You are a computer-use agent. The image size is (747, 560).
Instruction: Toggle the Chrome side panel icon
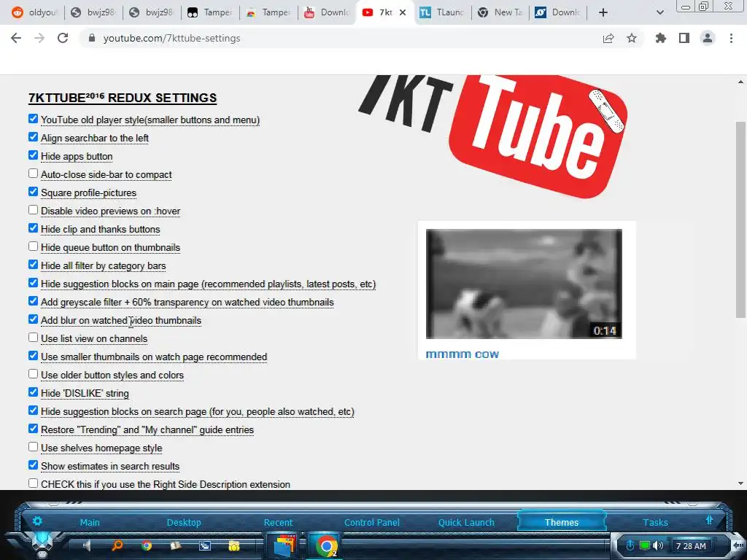coord(684,38)
